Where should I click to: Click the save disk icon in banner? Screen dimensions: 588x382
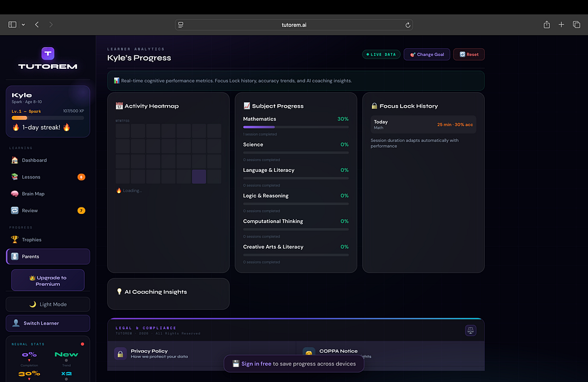tap(236, 364)
